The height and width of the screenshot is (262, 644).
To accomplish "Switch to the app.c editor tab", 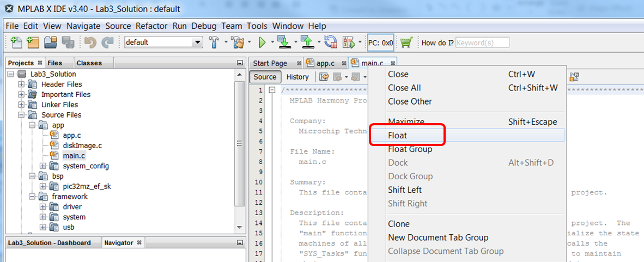I will (x=325, y=63).
